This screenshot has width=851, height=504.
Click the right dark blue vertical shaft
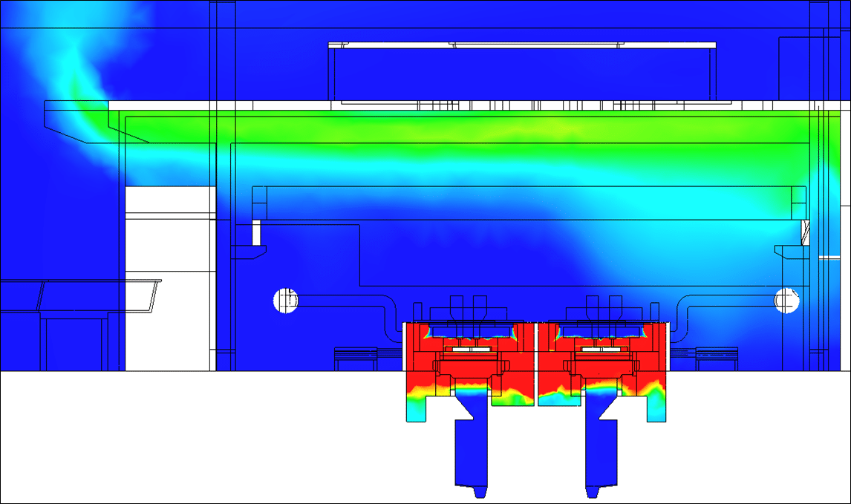pyautogui.click(x=601, y=453)
